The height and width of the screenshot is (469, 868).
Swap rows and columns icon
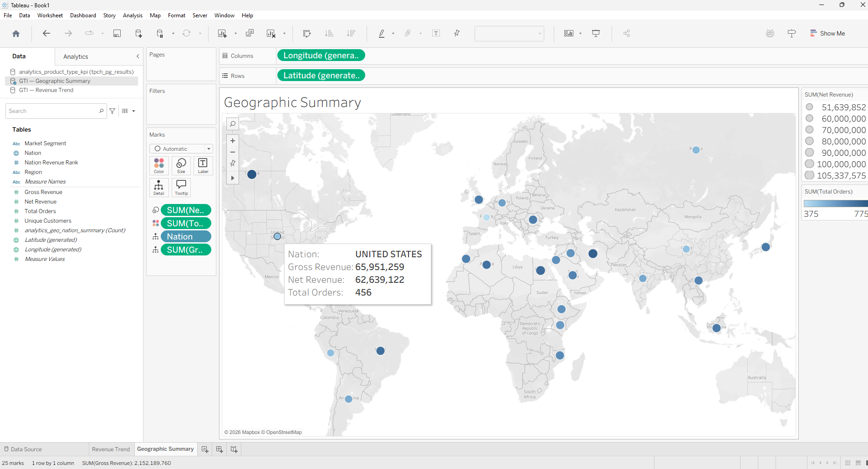(307, 33)
